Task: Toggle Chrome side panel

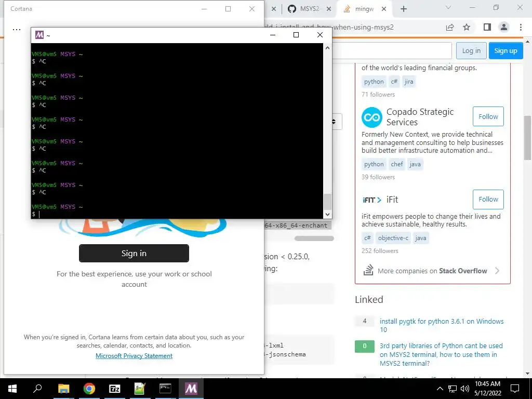Action: click(487, 27)
